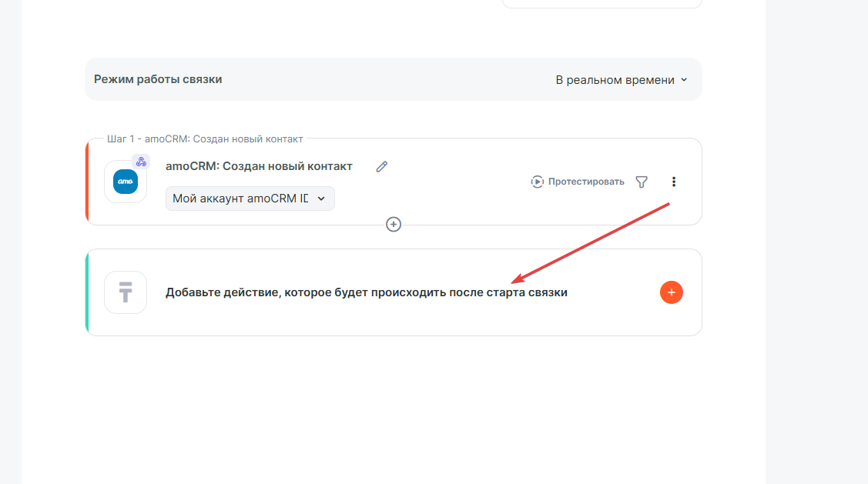Click the gray placeholder icon in action step
868x484 pixels.
coord(125,292)
